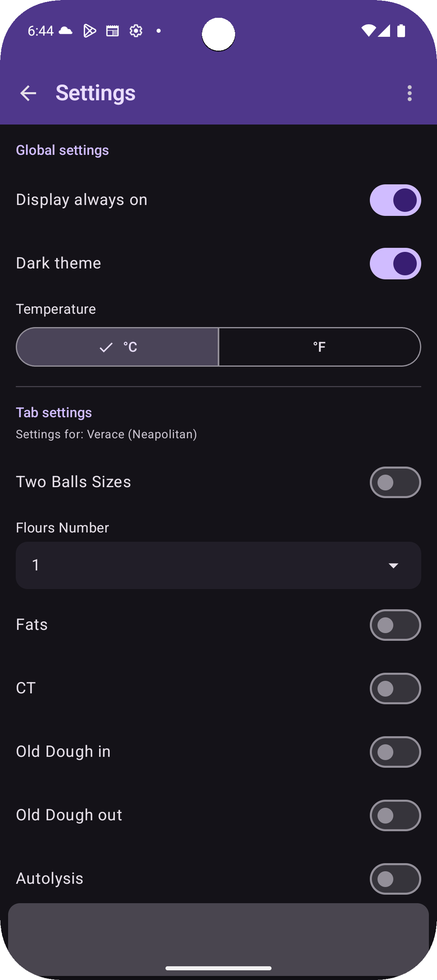Turn on Old Dough in
The image size is (437, 980).
pos(395,752)
